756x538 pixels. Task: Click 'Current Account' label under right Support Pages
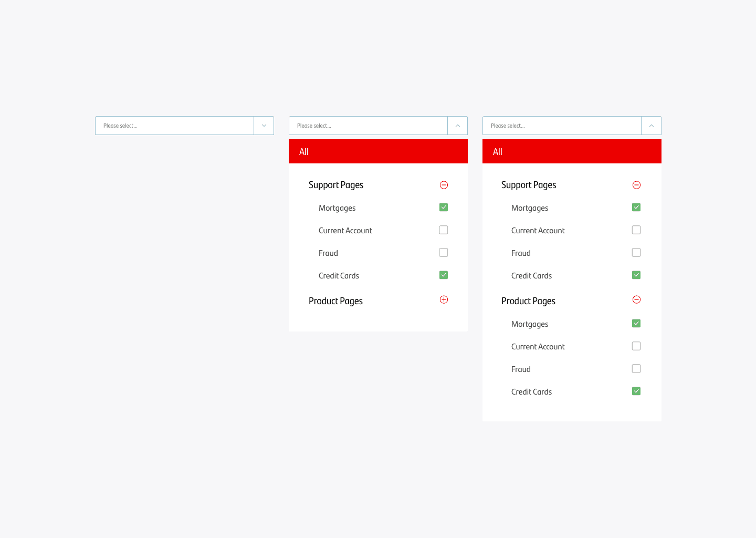tap(538, 230)
